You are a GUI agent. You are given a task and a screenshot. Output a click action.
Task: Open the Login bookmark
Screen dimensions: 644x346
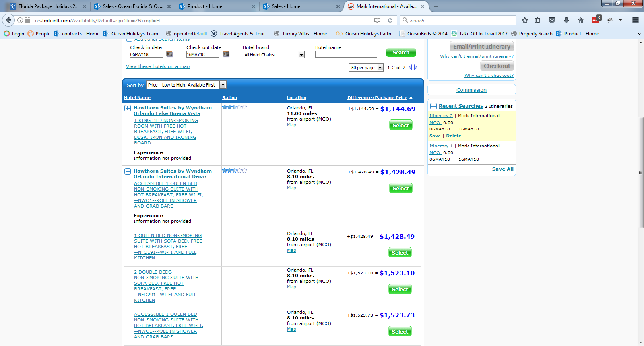pyautogui.click(x=14, y=34)
